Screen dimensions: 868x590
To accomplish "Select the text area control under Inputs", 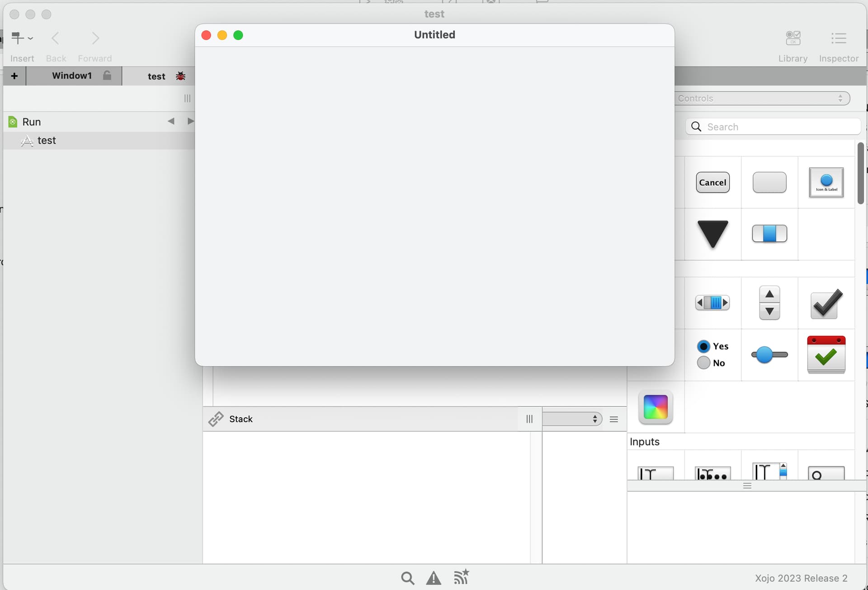I will tap(769, 471).
